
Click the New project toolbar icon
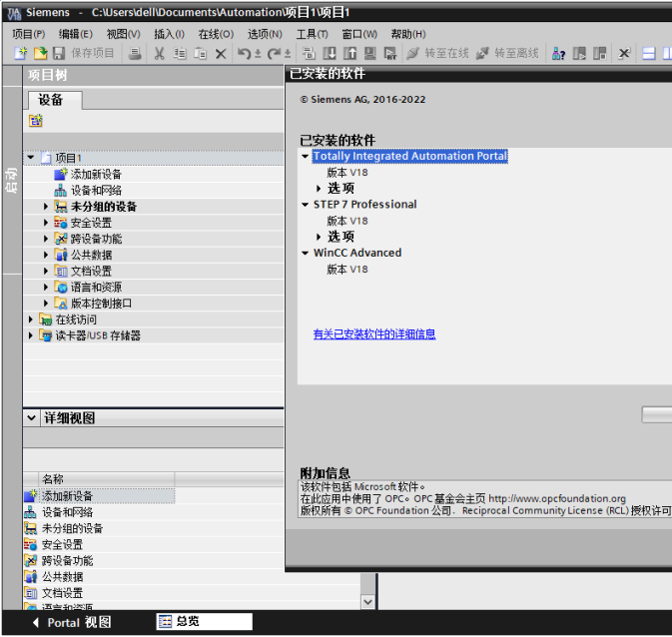pyautogui.click(x=20, y=53)
